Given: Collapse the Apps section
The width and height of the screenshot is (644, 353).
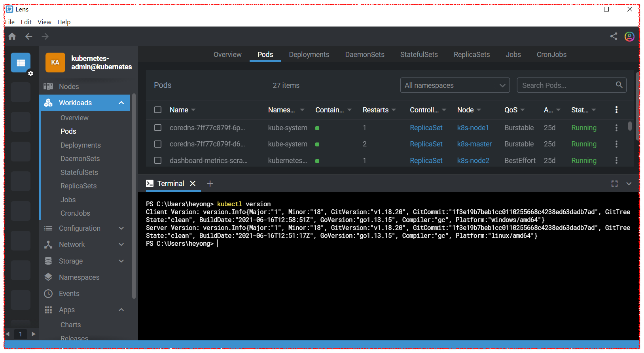Looking at the screenshot, I should pos(121,310).
